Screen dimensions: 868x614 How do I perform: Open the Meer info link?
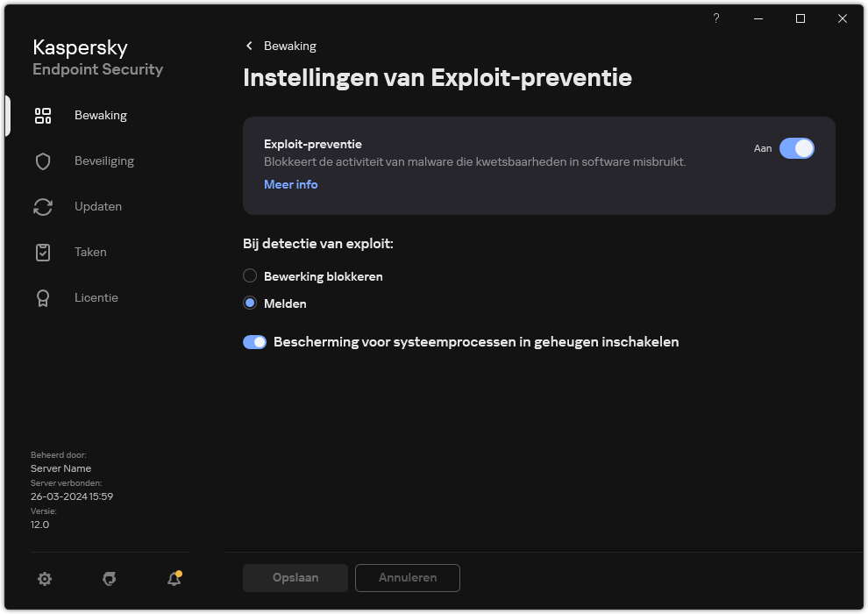pyautogui.click(x=290, y=184)
